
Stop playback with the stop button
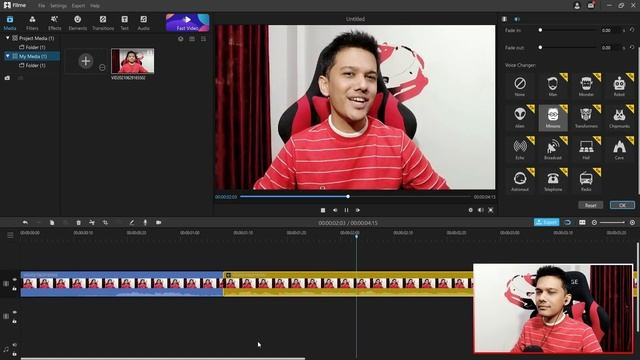[x=323, y=210]
